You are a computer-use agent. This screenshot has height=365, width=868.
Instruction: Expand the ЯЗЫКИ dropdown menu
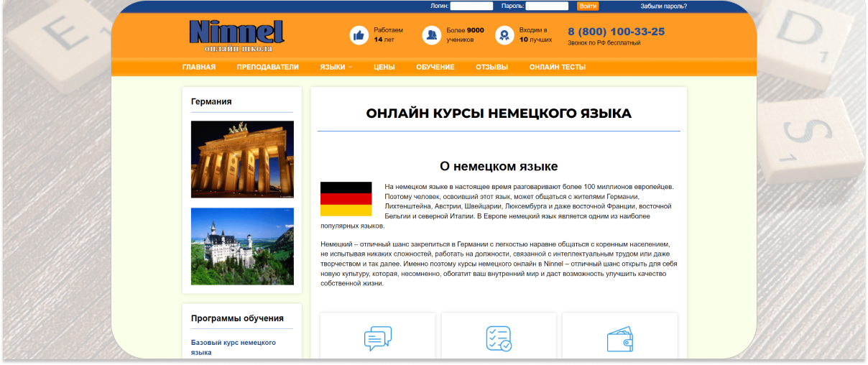(336, 68)
